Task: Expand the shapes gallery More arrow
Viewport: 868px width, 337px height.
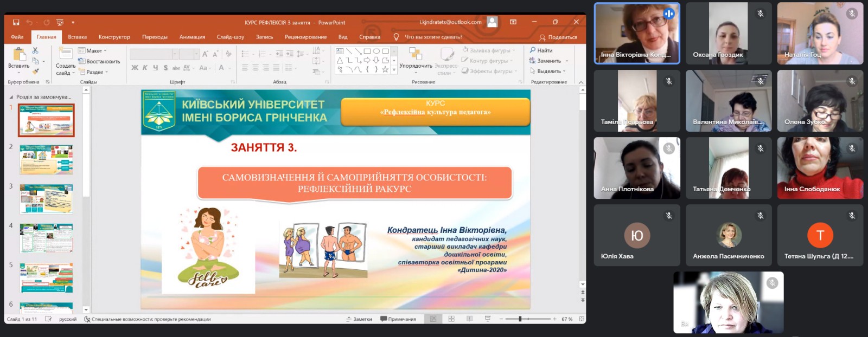Action: [394, 69]
